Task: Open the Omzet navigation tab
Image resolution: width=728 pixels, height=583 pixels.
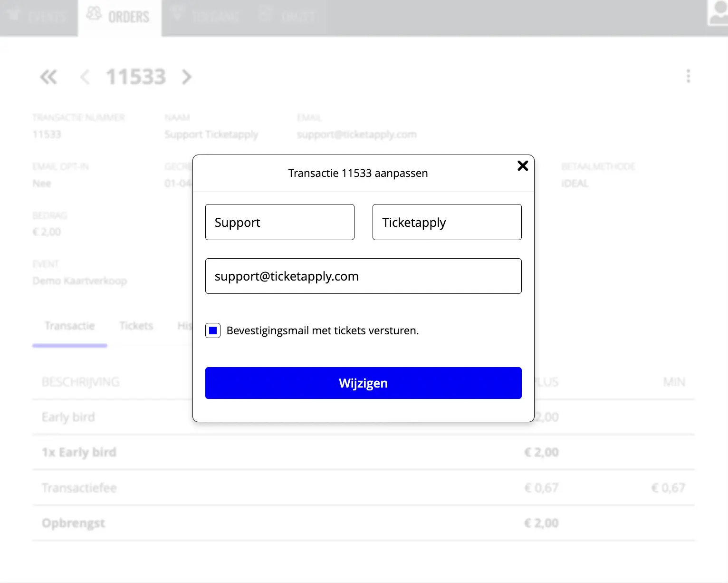Action: (287, 18)
